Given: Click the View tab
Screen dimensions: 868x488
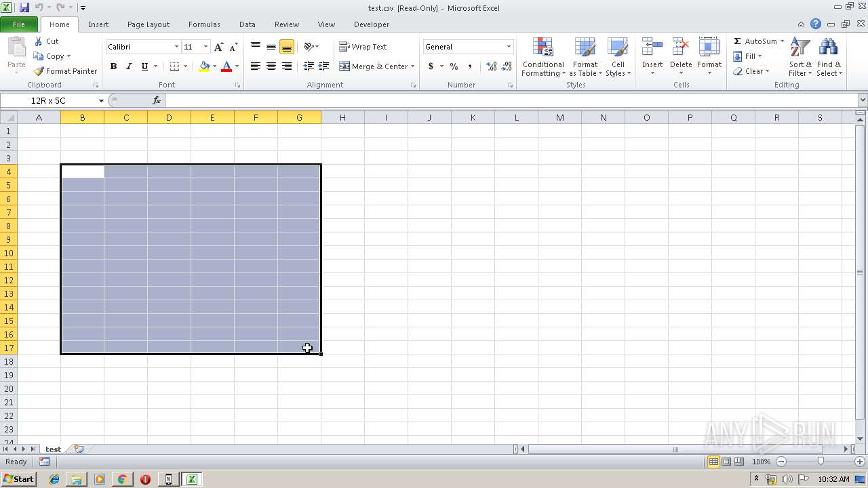Looking at the screenshot, I should (326, 24).
